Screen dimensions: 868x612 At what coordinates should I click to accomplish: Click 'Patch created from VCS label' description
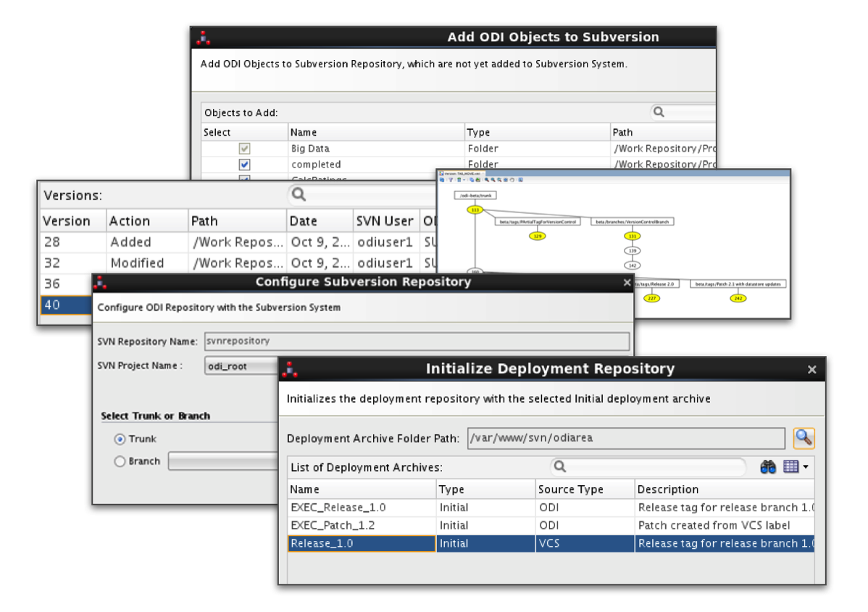coord(714,525)
